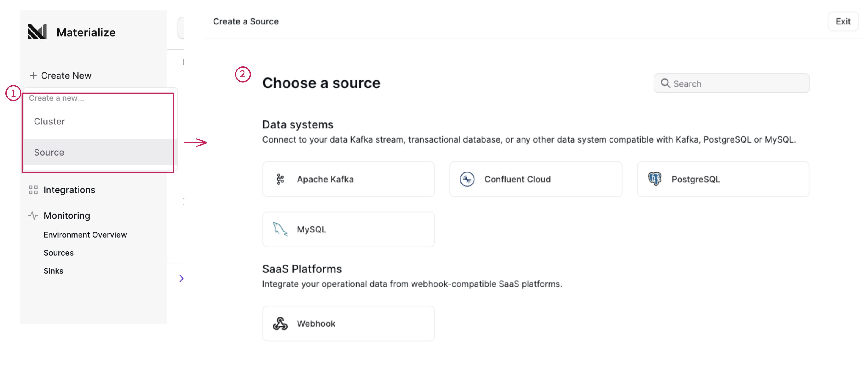Open Sinks under Monitoring

coord(53,271)
